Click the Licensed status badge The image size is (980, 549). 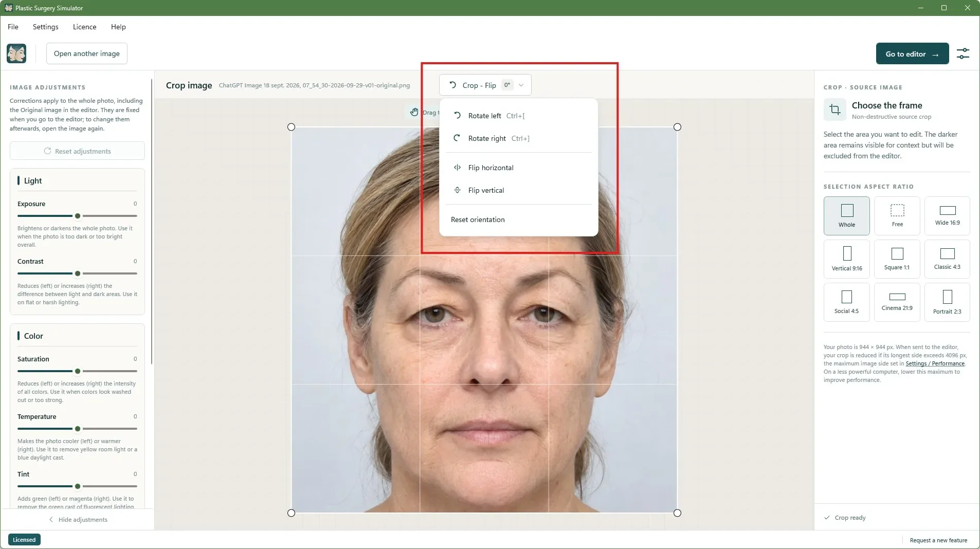pyautogui.click(x=24, y=540)
